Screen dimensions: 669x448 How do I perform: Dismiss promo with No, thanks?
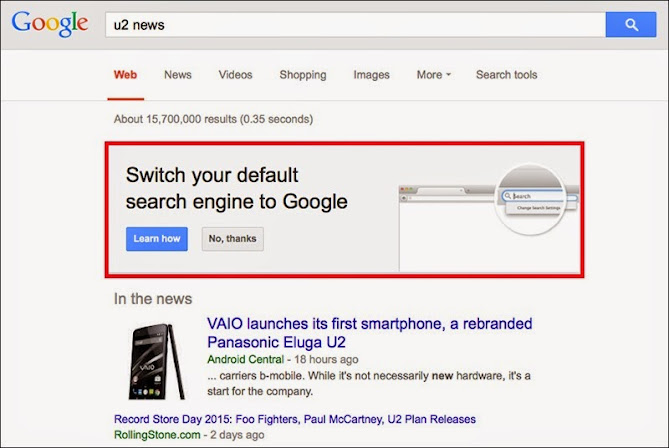pyautogui.click(x=233, y=239)
